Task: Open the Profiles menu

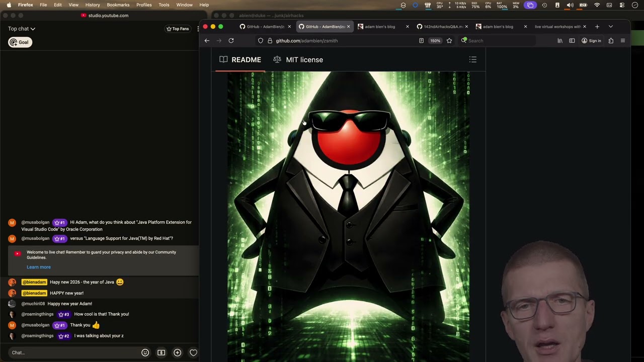Action: tap(144, 5)
